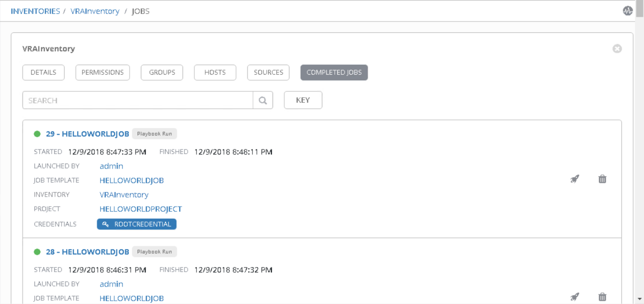Click the search magnifier icon

[263, 100]
